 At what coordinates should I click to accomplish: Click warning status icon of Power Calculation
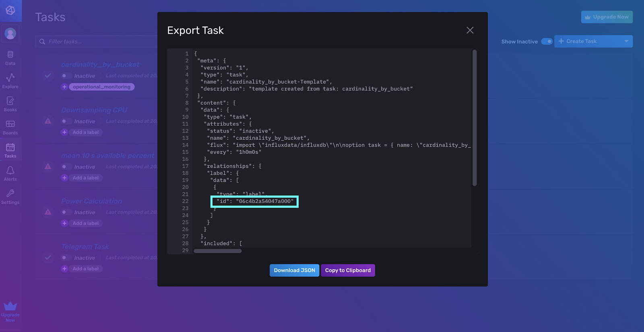point(48,212)
